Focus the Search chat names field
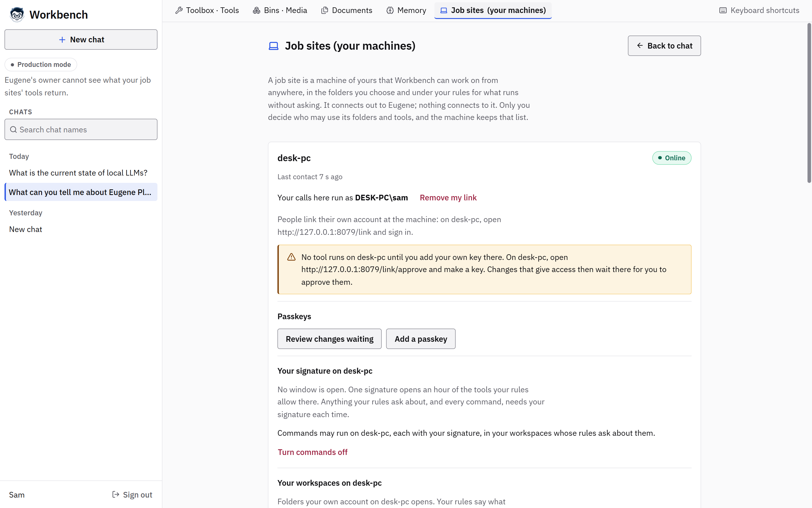Viewport: 812px width, 508px height. click(81, 129)
